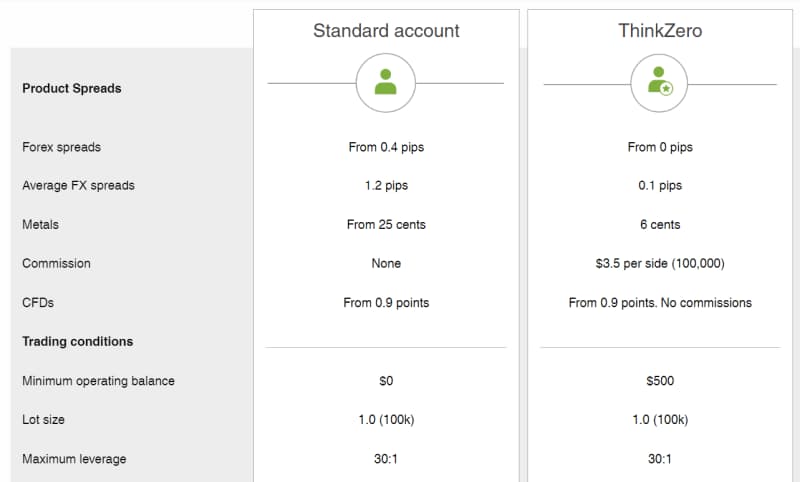Select the Standard account heading
The width and height of the screenshot is (800, 482).
click(386, 31)
